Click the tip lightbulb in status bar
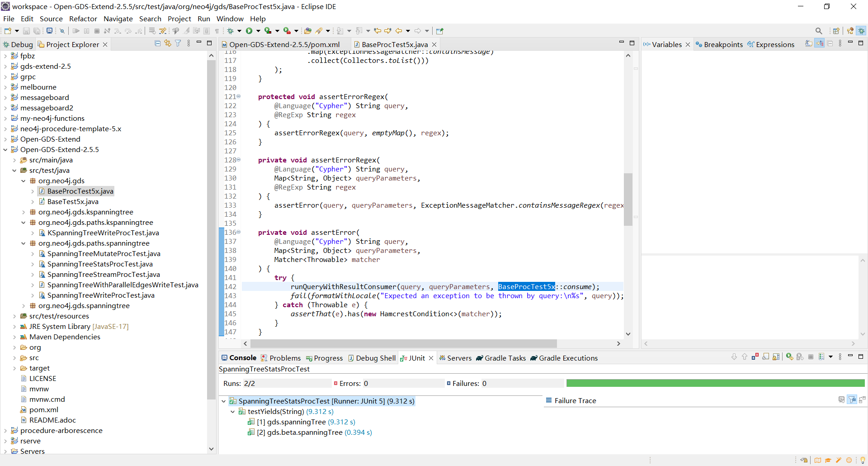 click(863, 461)
